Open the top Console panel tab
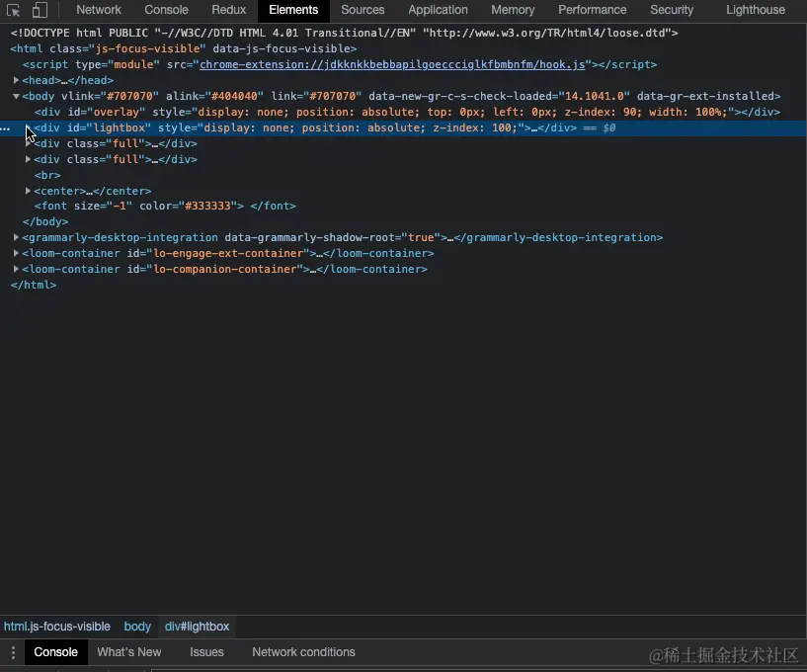Viewport: 807px width, 672px height. point(166,10)
